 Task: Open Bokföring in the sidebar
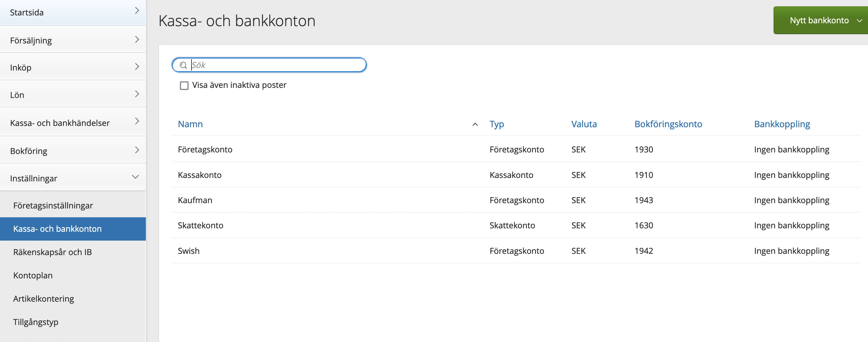click(x=73, y=150)
